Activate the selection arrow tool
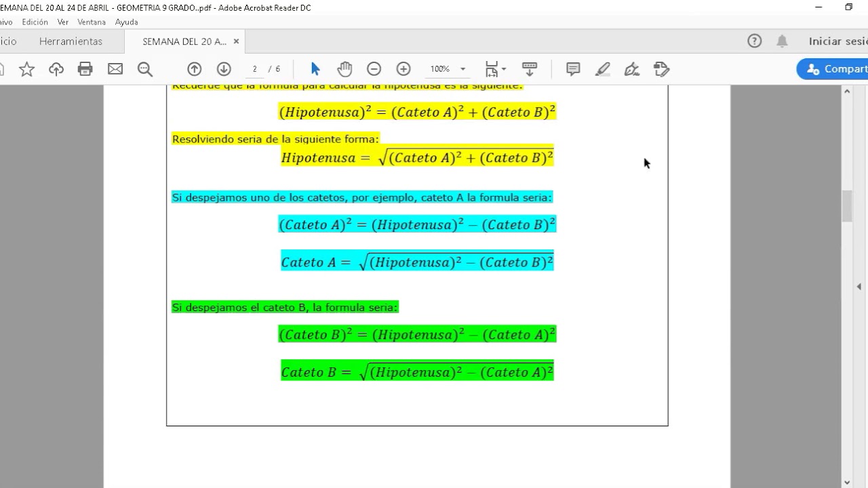868x488 pixels. point(315,69)
